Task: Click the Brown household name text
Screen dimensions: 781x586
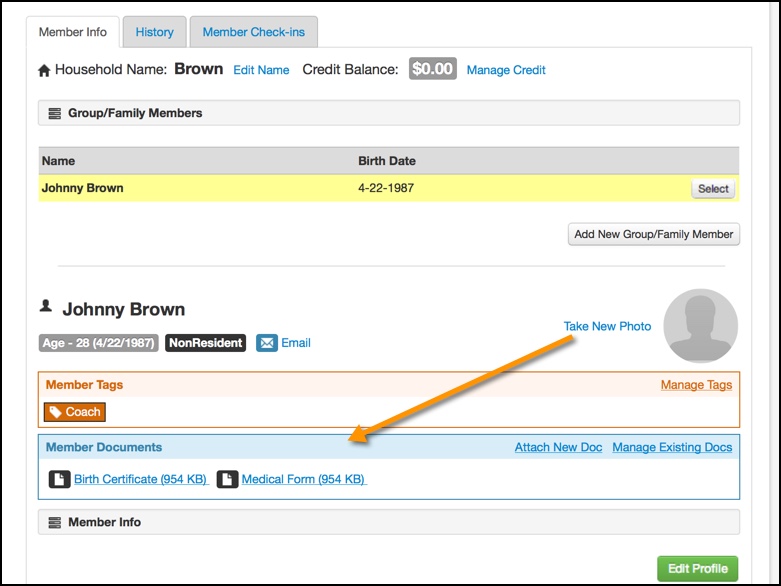Action: tap(198, 69)
